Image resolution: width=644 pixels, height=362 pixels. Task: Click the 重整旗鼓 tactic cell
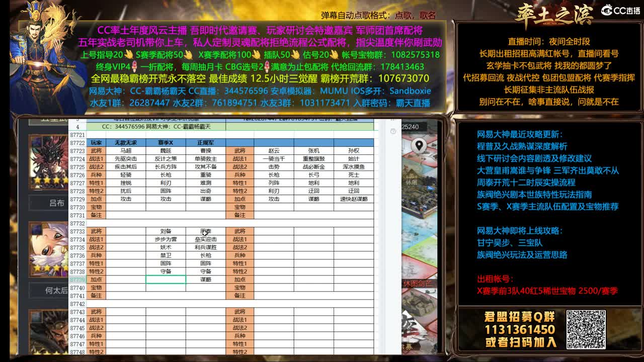point(314,159)
